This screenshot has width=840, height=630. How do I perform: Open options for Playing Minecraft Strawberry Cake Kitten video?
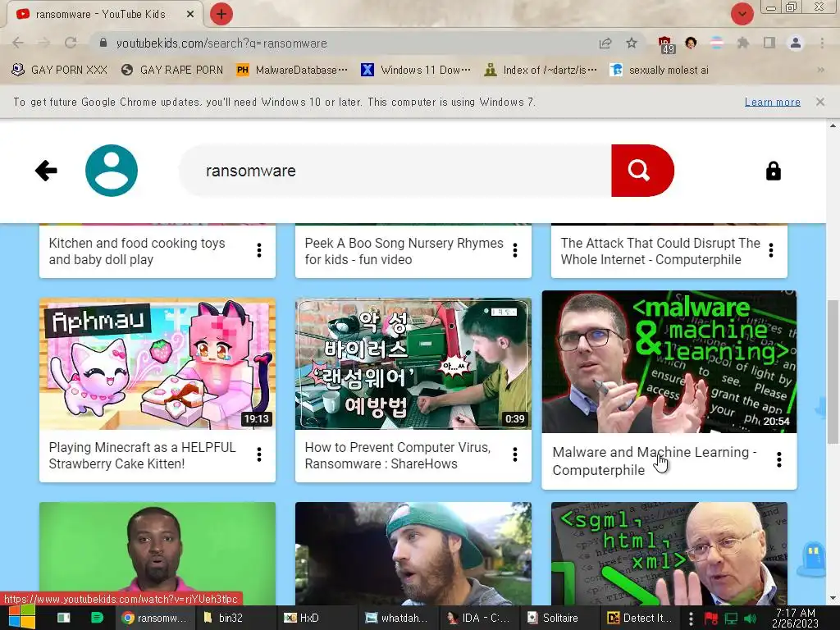259,454
